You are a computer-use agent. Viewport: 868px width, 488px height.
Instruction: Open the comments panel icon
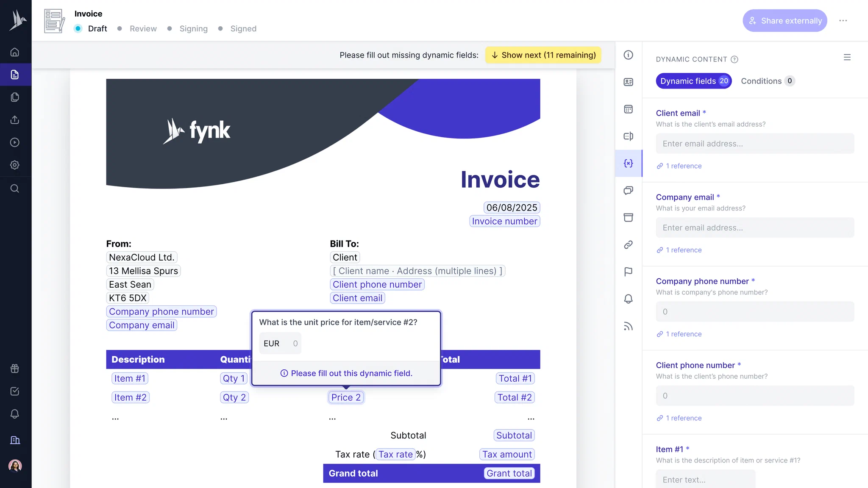coord(629,190)
